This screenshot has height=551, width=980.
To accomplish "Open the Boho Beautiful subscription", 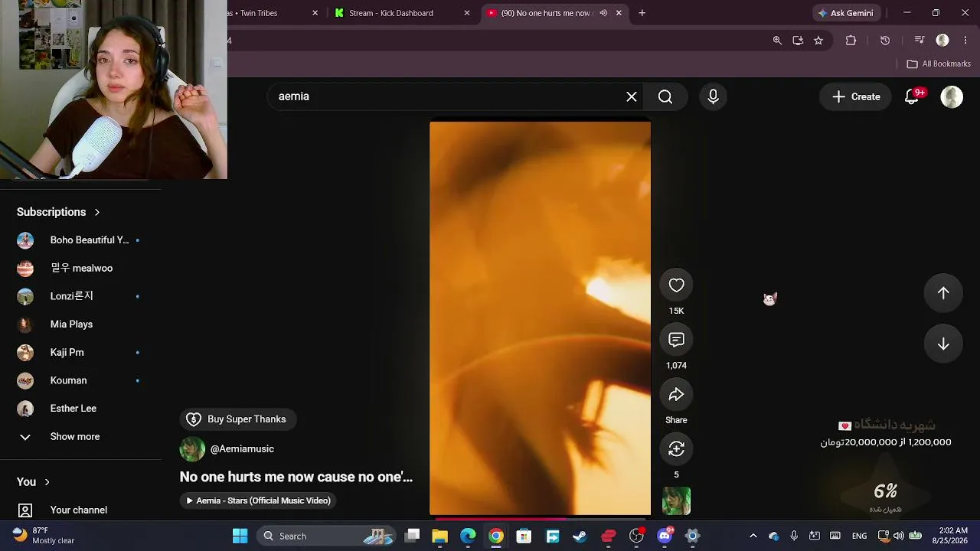I will coord(80,240).
